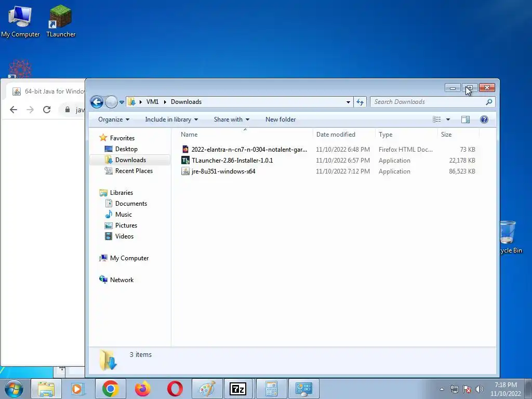Click 11/10/2022 6:48 PM date cell

tap(343, 149)
